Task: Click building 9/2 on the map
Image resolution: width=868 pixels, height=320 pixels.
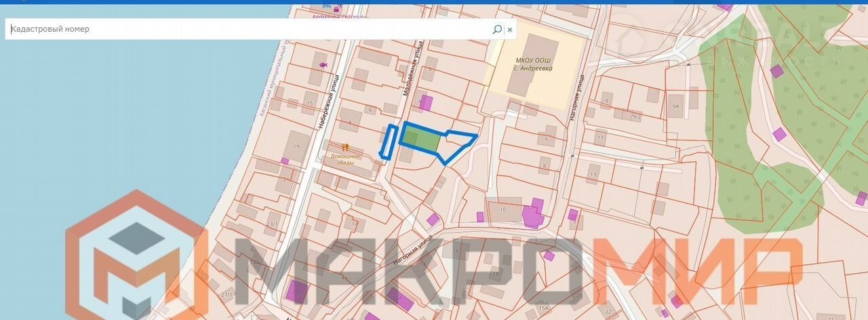Action: [636, 116]
